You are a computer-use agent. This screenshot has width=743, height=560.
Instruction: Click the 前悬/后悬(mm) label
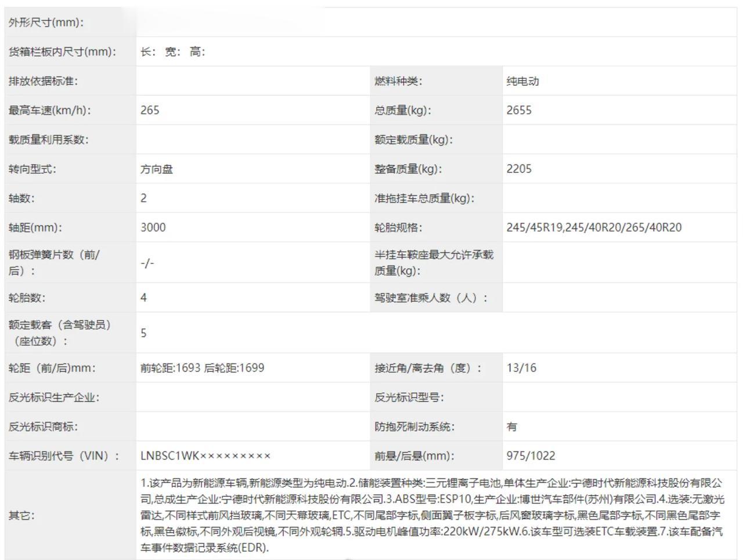pos(414,456)
